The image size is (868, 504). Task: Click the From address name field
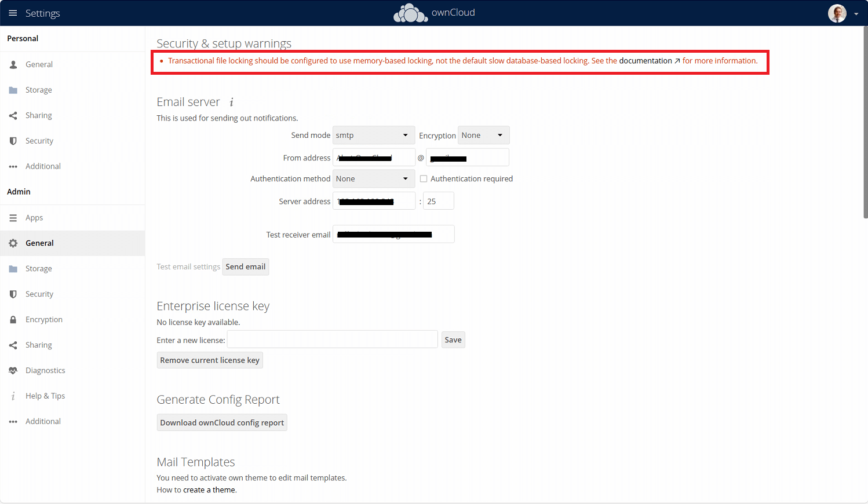374,157
